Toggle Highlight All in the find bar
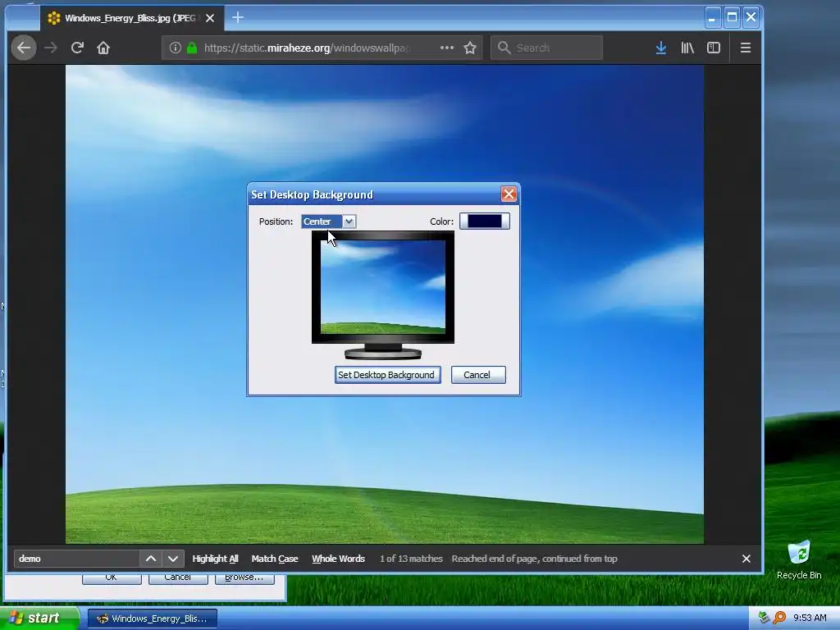This screenshot has height=630, width=840. click(216, 559)
